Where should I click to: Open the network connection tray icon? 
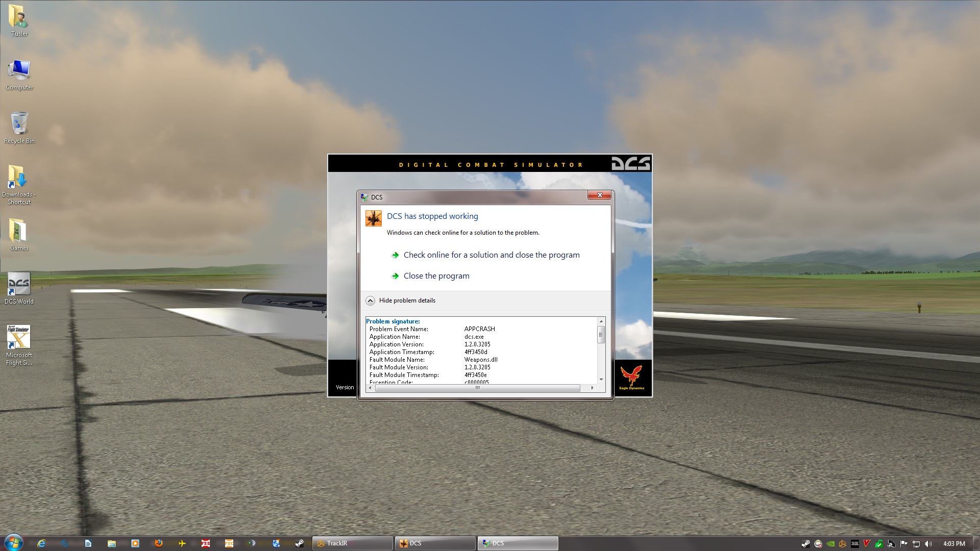coord(916,544)
